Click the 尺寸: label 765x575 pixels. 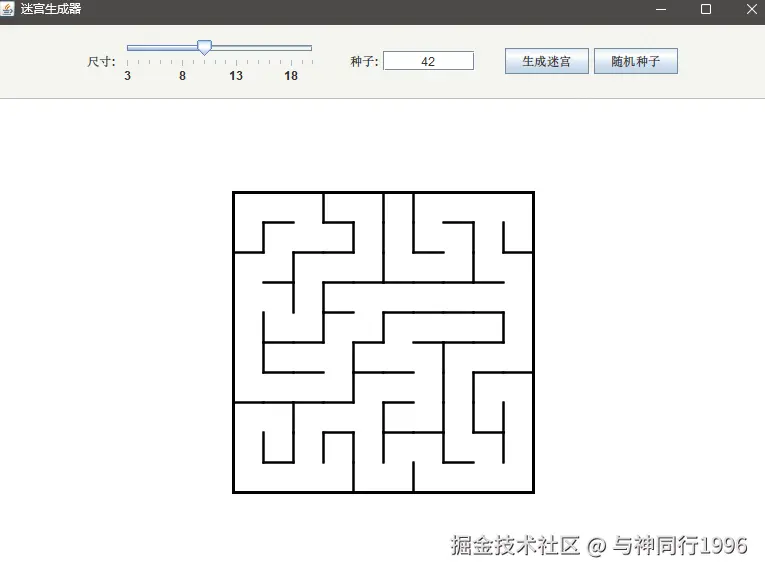click(x=101, y=61)
